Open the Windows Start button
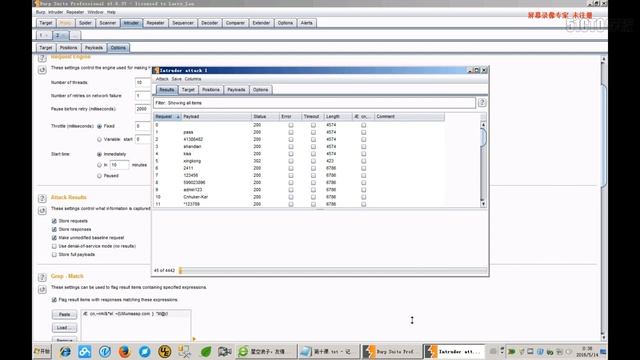The height and width of the screenshot is (360, 640). [42, 351]
